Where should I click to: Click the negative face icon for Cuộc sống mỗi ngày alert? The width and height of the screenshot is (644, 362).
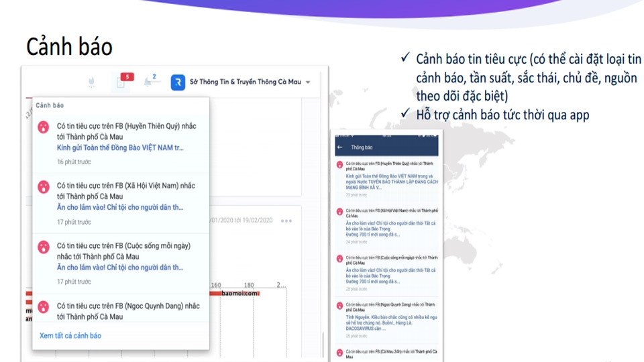(44, 247)
